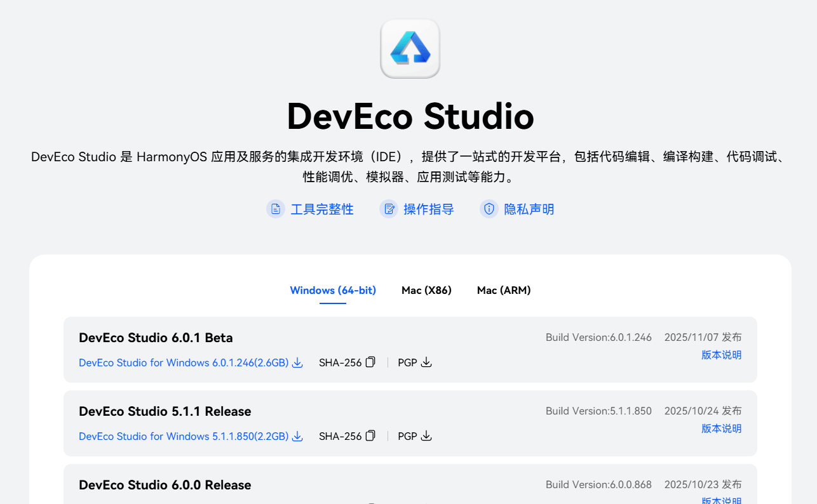This screenshot has height=504, width=817.
Task: Click the 2025/10/24 发布 date
Action: pos(703,411)
